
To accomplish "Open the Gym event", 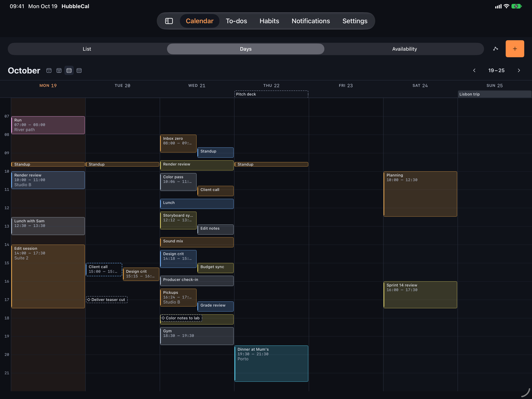I will click(x=197, y=336).
